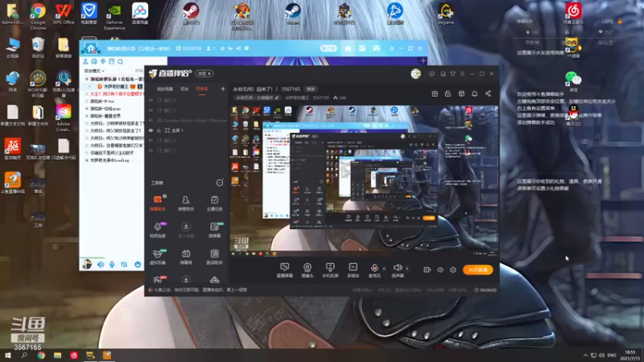
Task: Toggle the YY microphone icon at bottom
Action: pos(112,265)
